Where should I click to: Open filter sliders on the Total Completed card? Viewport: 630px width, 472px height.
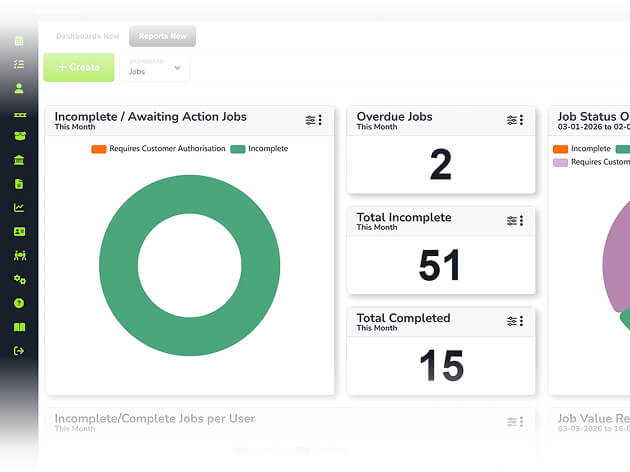click(511, 321)
